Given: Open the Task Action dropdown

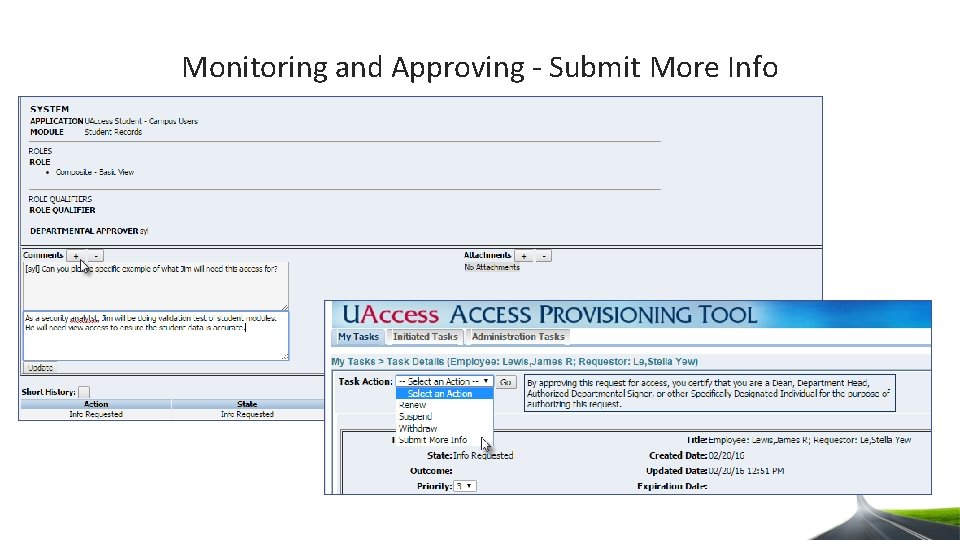Looking at the screenshot, I should pyautogui.click(x=444, y=381).
